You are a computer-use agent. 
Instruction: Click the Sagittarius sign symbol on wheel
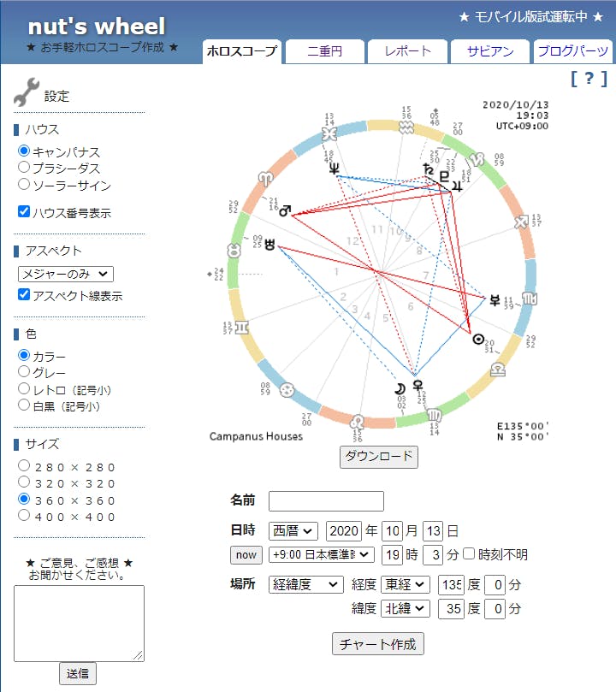[x=521, y=222]
